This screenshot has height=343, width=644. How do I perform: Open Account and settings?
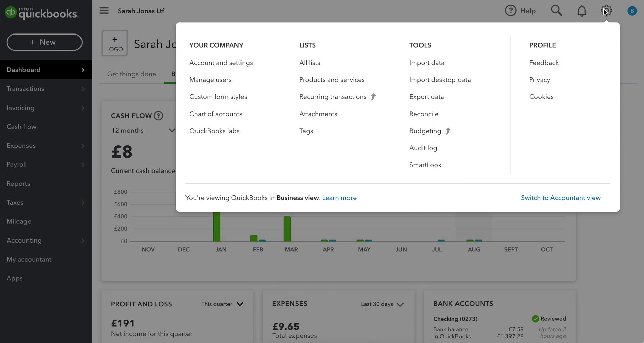click(221, 63)
